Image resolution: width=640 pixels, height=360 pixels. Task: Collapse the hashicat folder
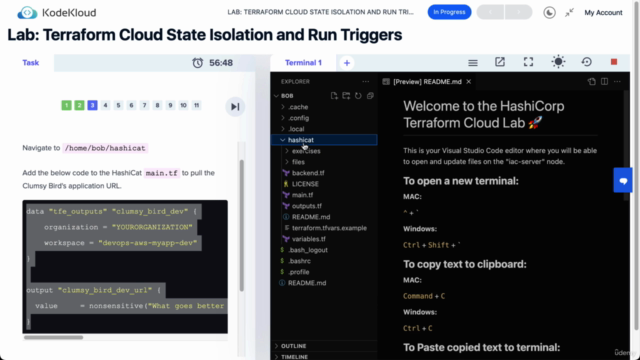click(324, 140)
